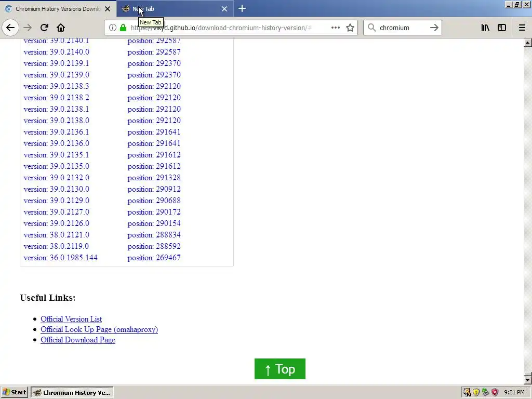
Task: Select version 39.0.2135.0 link
Action: click(x=56, y=166)
